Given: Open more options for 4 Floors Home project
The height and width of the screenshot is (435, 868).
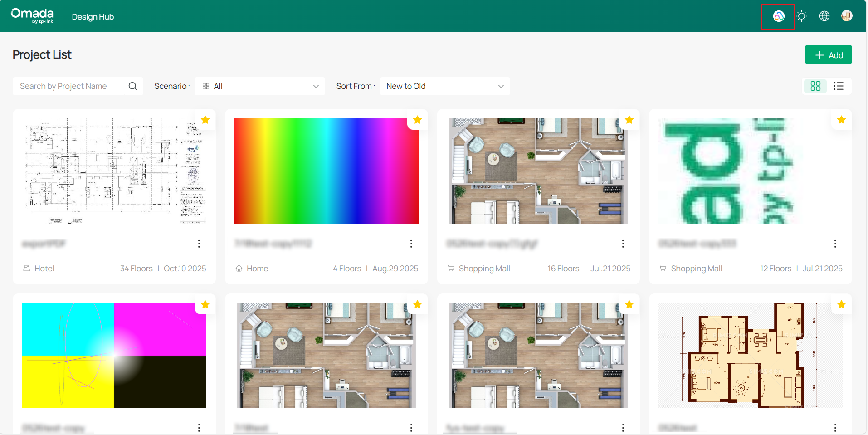Looking at the screenshot, I should [411, 244].
